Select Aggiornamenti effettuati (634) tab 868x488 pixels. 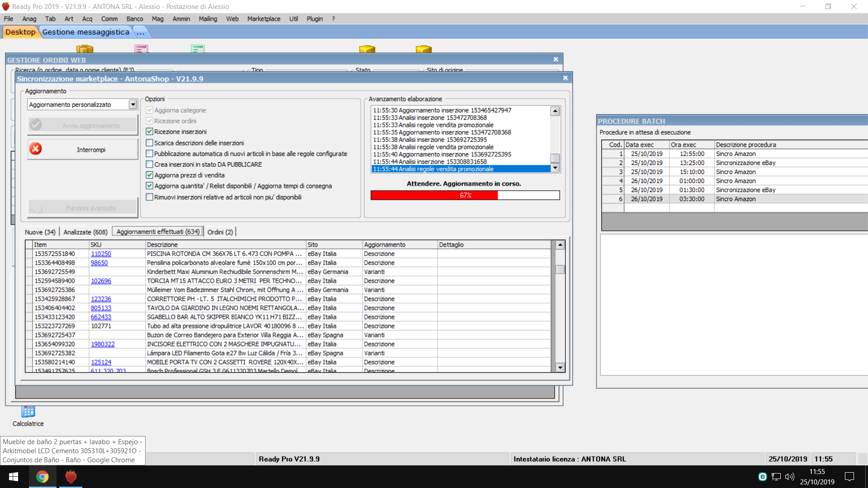pyautogui.click(x=158, y=231)
